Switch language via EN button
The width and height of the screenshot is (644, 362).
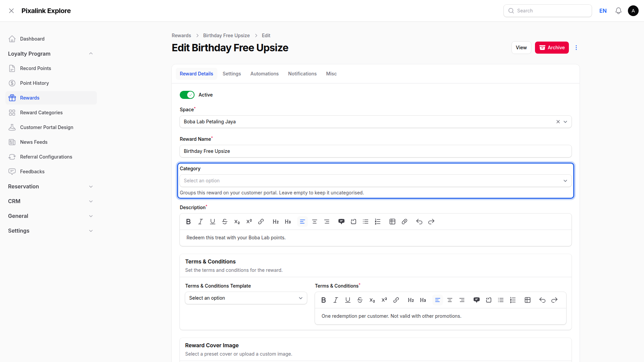coord(603,11)
